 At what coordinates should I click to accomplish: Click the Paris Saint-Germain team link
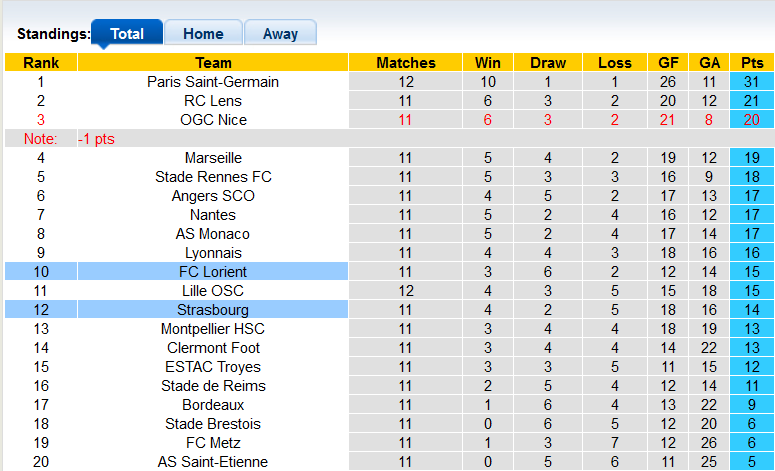tap(213, 82)
